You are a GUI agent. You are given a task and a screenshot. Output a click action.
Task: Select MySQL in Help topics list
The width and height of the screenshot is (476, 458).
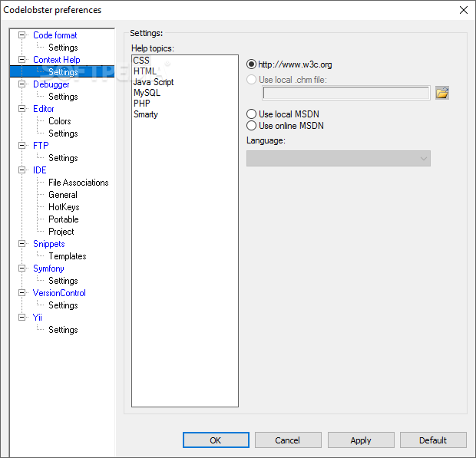coord(147,93)
